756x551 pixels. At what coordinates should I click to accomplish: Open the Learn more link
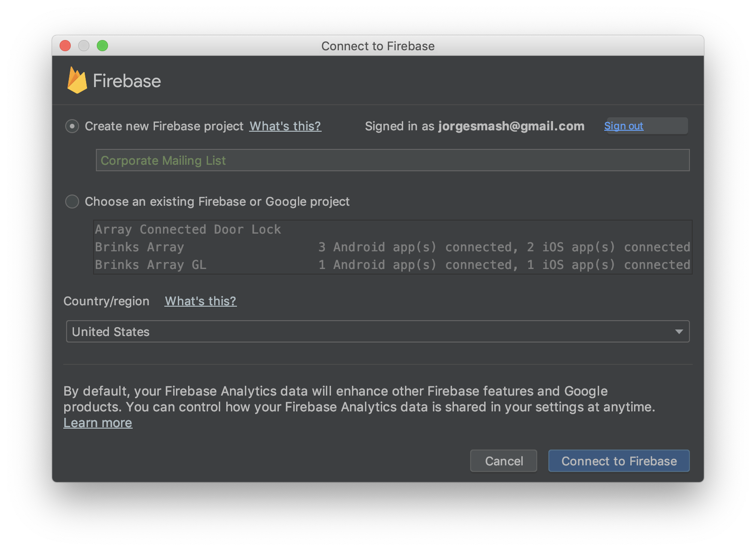[x=98, y=423]
